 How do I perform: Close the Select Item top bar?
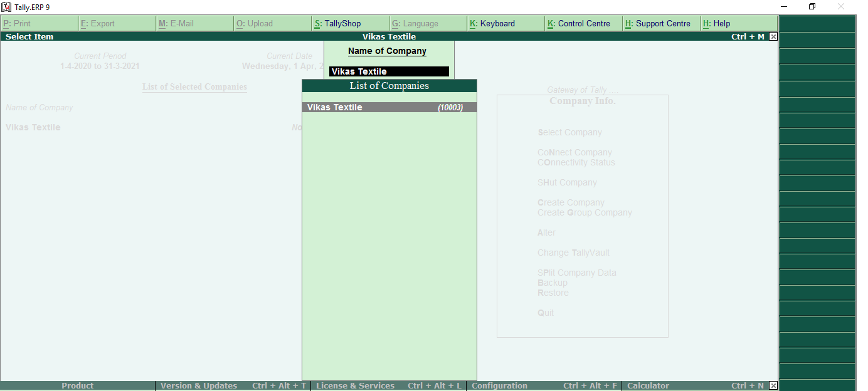tap(773, 37)
